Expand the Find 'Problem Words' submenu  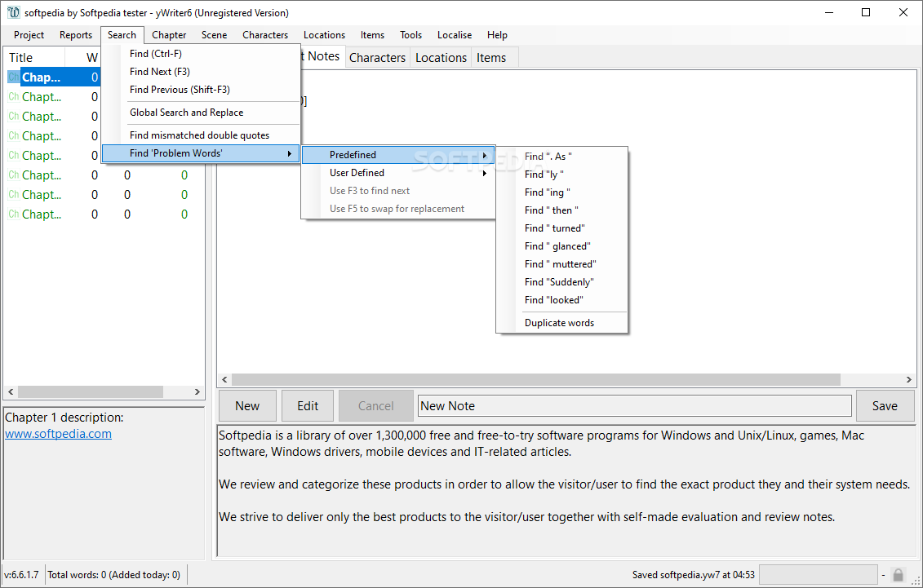pos(201,153)
